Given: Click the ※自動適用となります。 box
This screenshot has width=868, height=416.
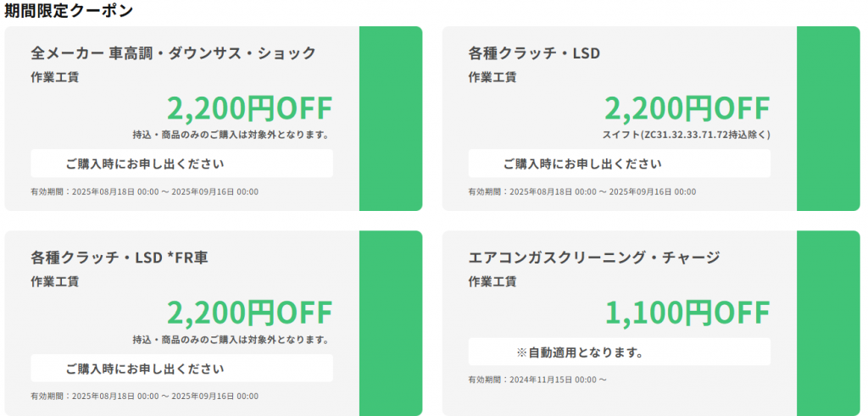Looking at the screenshot, I should click(x=620, y=352).
